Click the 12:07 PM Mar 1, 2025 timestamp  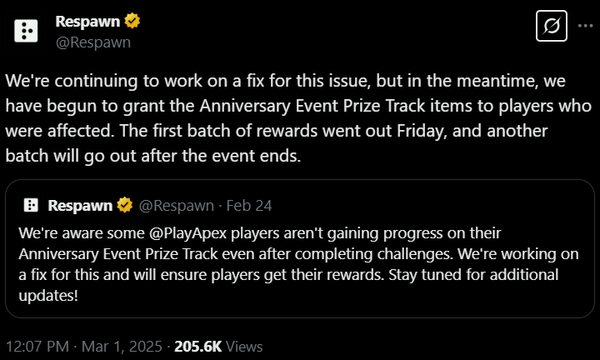click(84, 347)
